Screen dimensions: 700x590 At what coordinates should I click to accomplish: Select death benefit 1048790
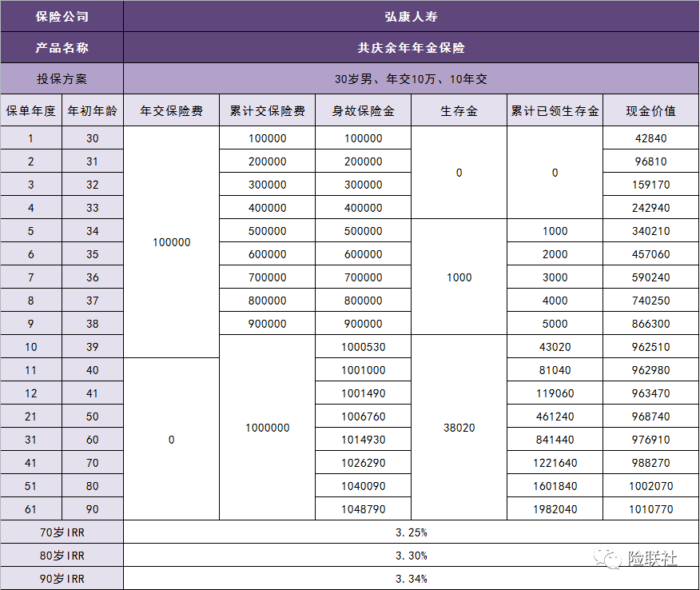coord(363,509)
